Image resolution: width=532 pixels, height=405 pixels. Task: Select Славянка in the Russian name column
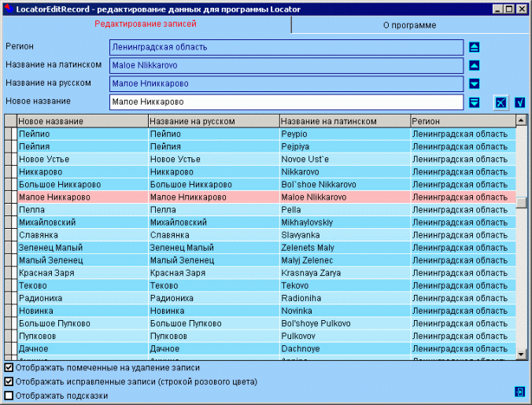pos(214,235)
